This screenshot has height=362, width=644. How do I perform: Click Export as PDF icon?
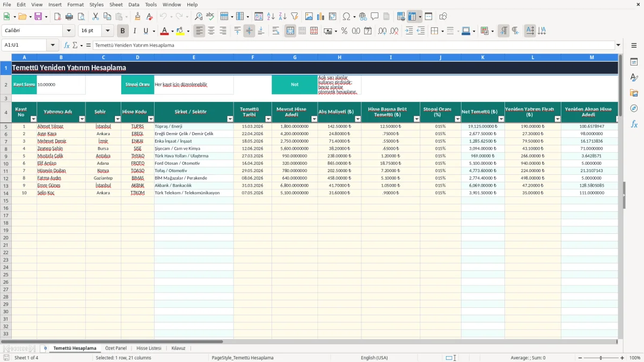[x=57, y=17]
